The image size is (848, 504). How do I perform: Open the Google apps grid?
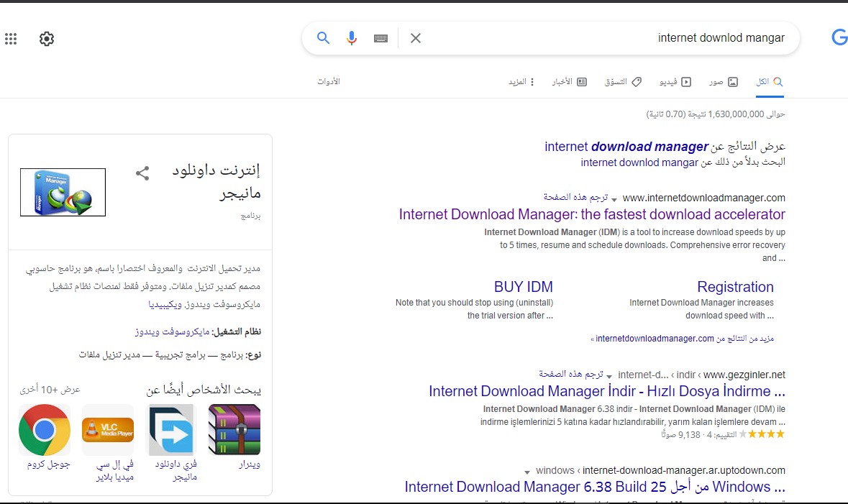(x=11, y=38)
